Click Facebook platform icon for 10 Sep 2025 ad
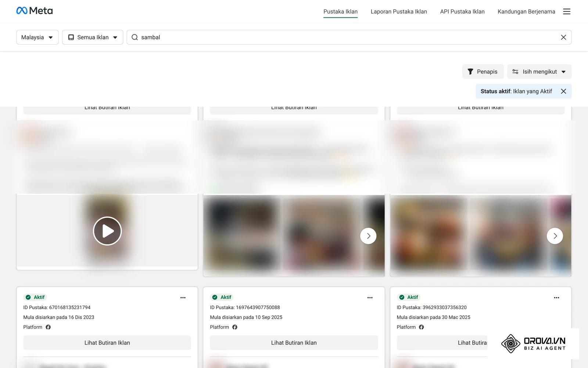The height and width of the screenshot is (368, 588). pos(235,327)
